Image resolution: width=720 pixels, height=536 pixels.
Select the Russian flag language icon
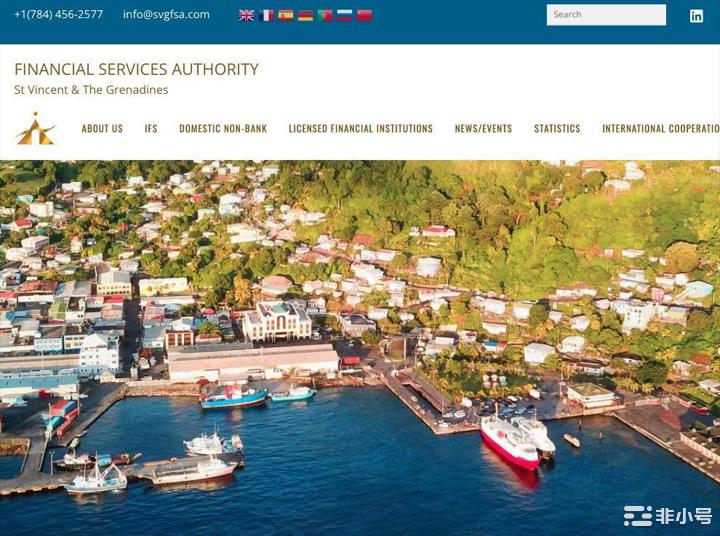[x=344, y=16]
